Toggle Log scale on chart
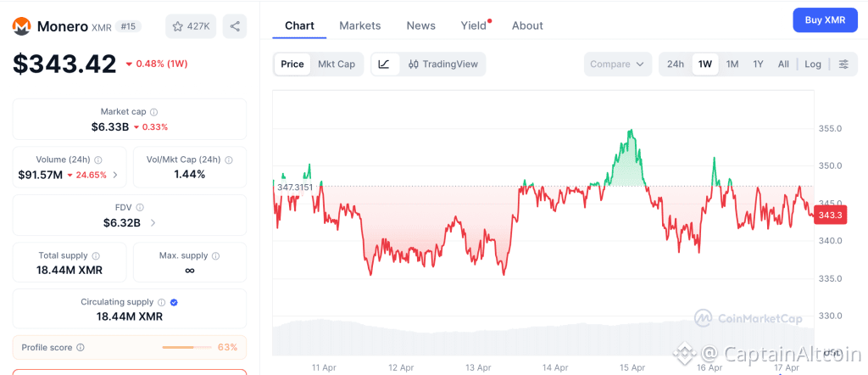Image resolution: width=868 pixels, height=375 pixels. coord(813,64)
